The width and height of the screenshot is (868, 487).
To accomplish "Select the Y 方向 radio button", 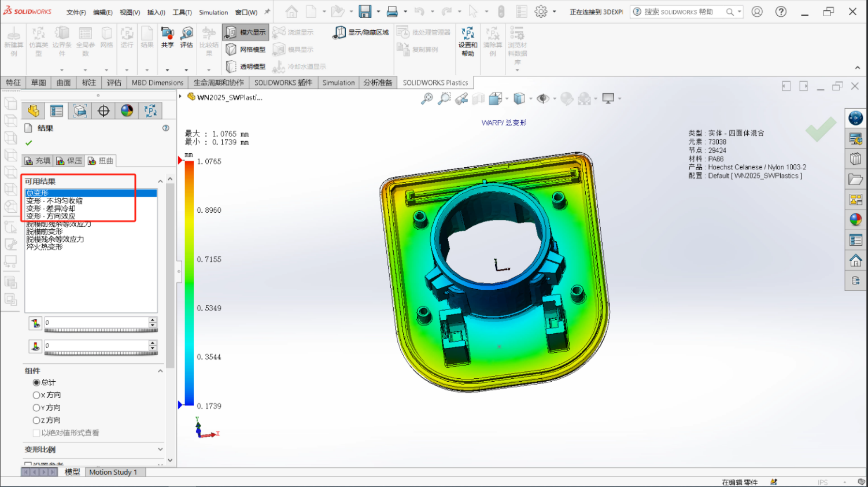I will (36, 408).
